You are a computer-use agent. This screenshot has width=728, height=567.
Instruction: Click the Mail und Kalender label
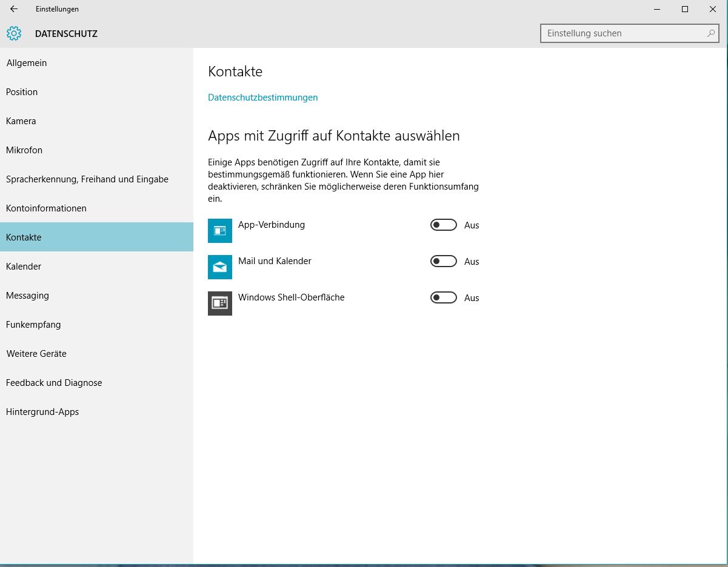[275, 261]
